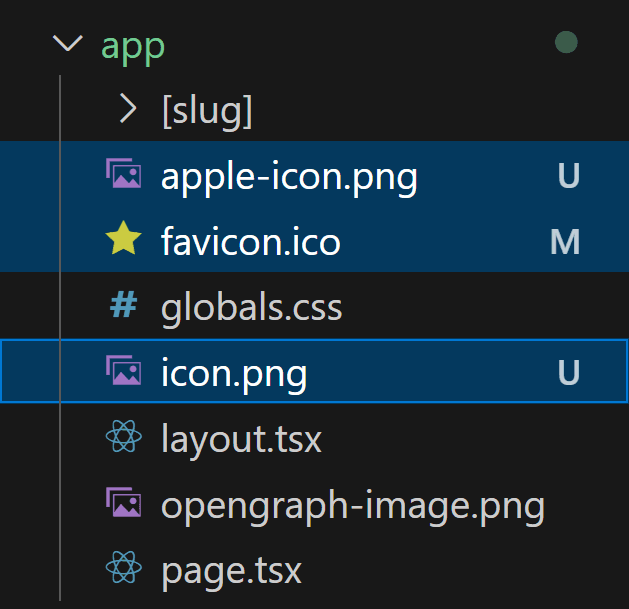Click the green modified dot on app folder

(x=566, y=43)
